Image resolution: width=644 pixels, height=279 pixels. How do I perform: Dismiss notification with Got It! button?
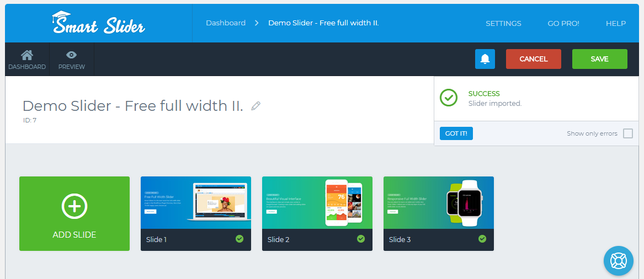(x=456, y=133)
